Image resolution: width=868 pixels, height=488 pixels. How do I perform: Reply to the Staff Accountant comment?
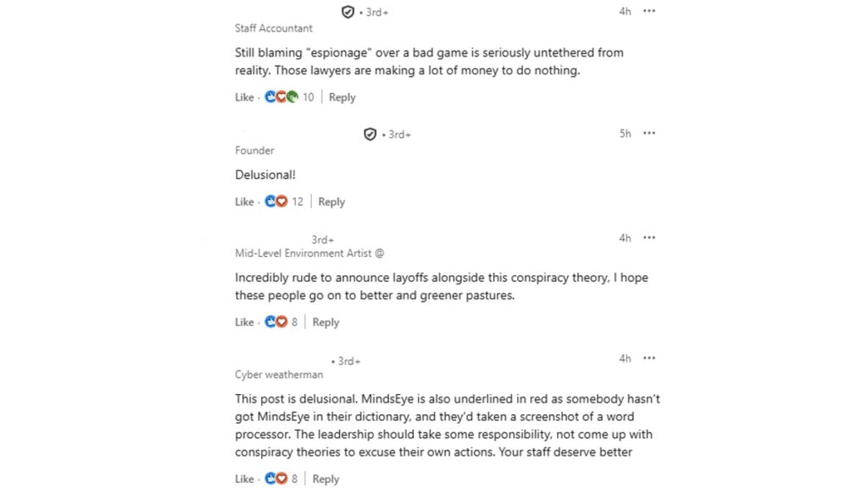[342, 97]
